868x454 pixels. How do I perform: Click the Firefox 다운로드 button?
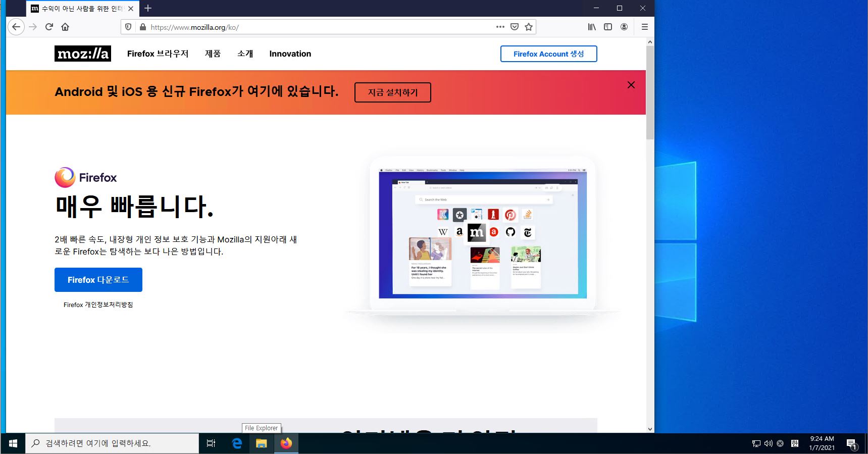click(x=98, y=280)
